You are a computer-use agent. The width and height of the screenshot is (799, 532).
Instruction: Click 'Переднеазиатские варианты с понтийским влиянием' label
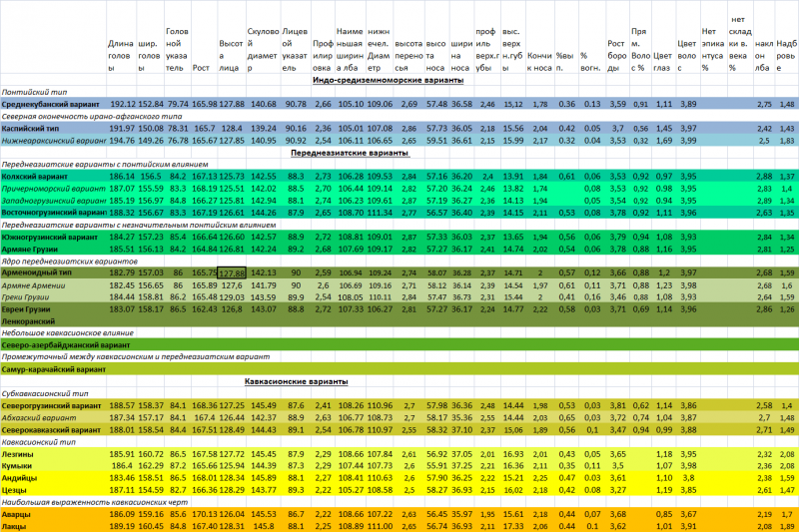[x=105, y=165]
